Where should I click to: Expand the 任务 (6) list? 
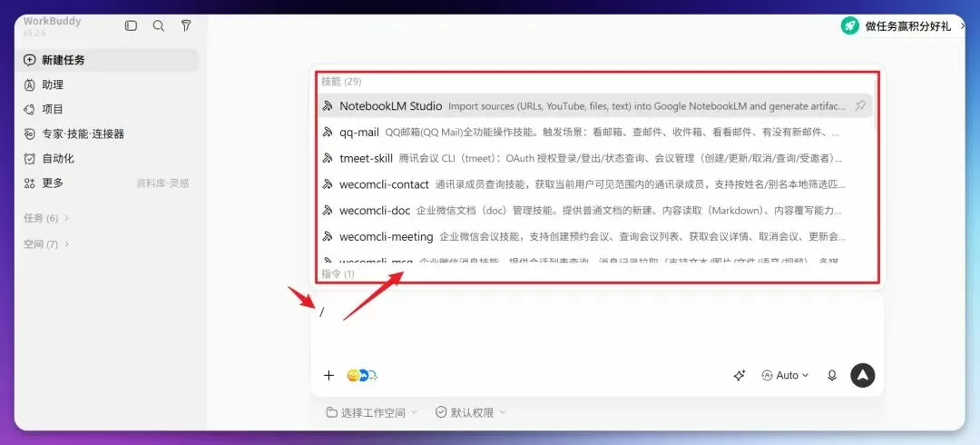tap(46, 218)
